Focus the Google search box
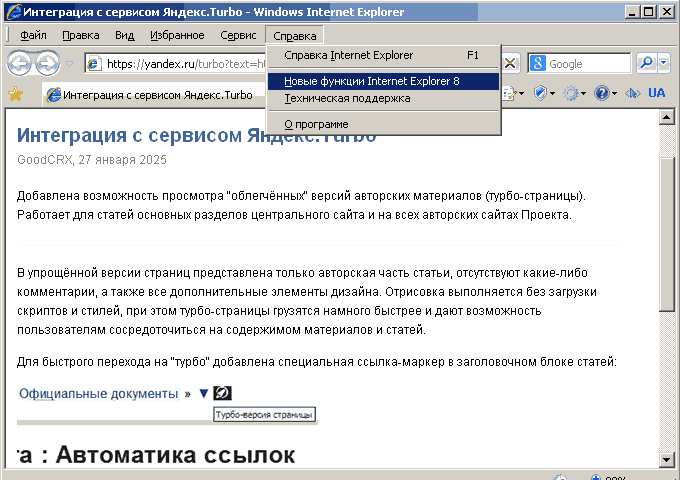 tap(579, 64)
